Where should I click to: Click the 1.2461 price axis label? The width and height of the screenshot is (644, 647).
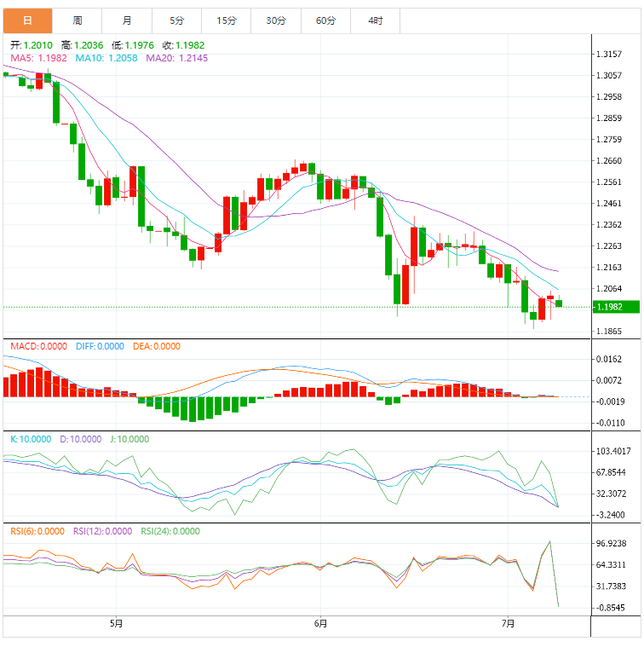[x=609, y=204]
